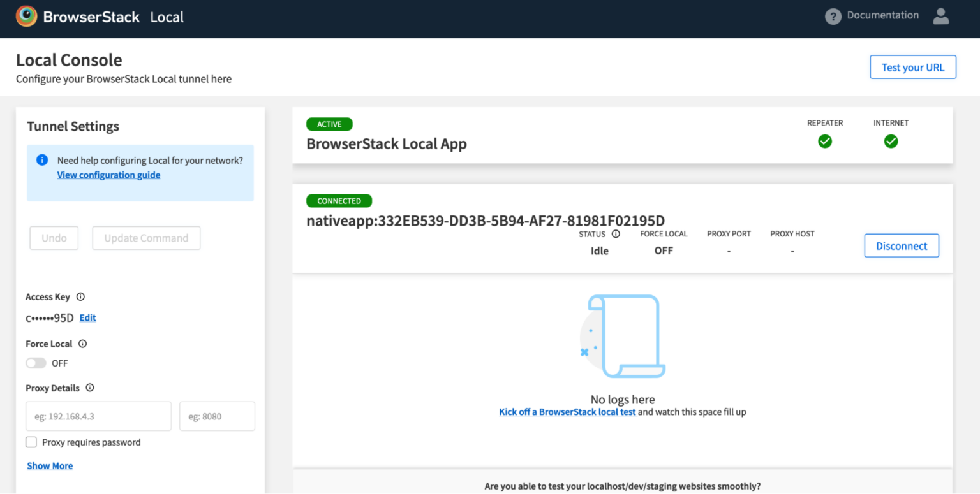980x494 pixels.
Task: Click the Force Local info icon
Action: pos(83,344)
